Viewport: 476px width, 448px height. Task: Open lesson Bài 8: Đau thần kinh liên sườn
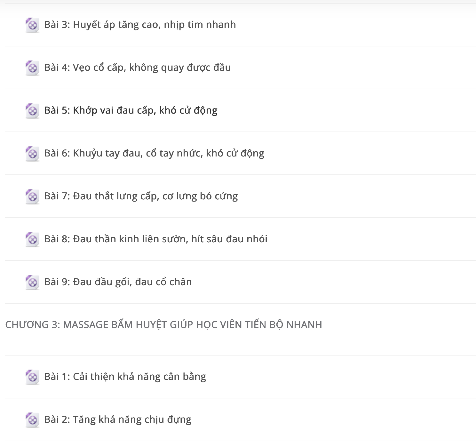156,239
